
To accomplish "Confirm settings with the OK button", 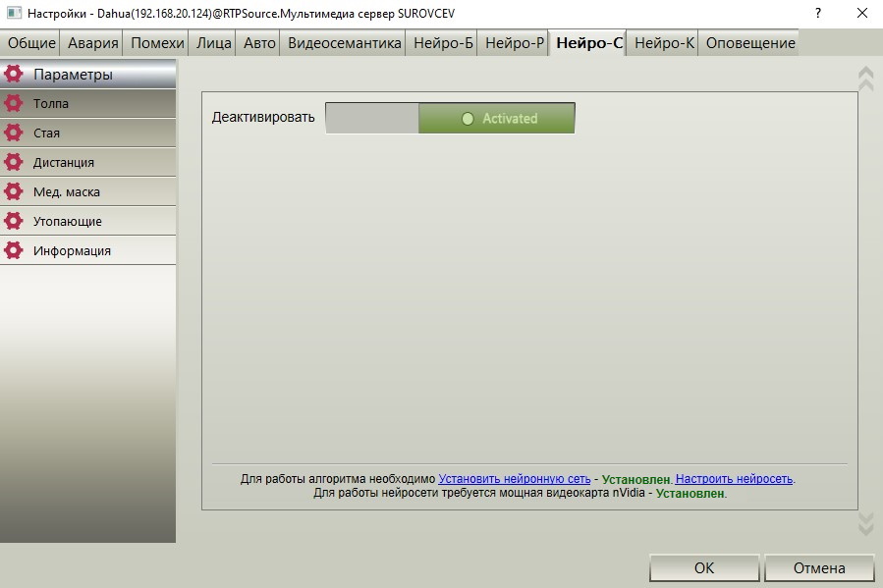I will click(704, 567).
